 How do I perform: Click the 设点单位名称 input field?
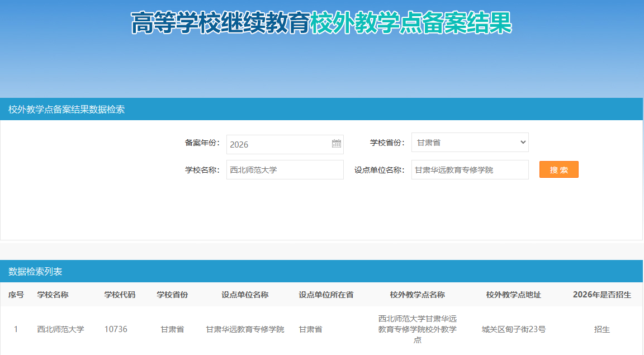tap(470, 170)
